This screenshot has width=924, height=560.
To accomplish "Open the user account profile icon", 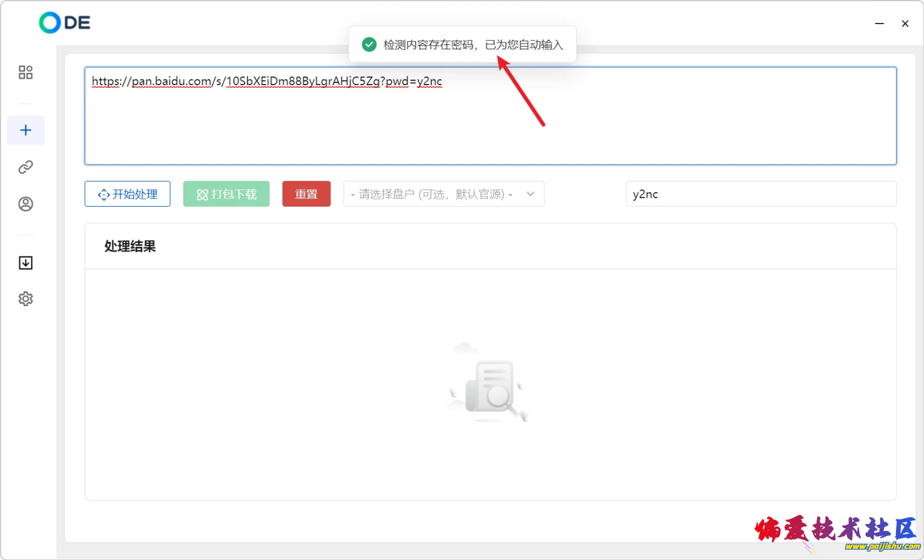I will click(26, 204).
